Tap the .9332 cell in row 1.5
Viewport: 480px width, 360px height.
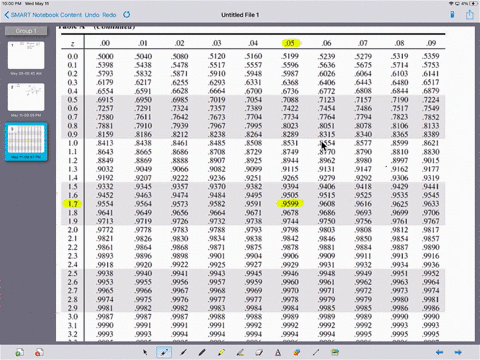(105, 186)
